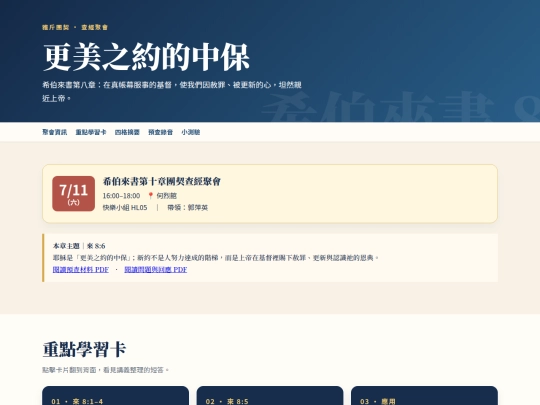
Task: Click the time text 16:00–18:00
Action: (121, 196)
